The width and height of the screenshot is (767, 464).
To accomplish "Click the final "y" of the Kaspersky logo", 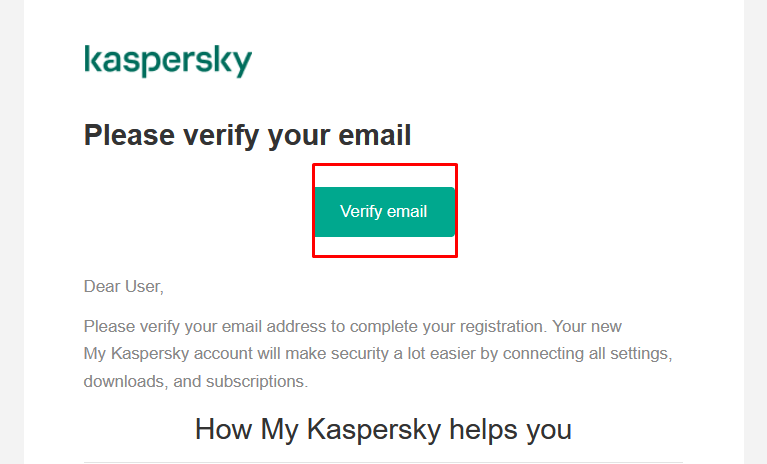I will tap(241, 64).
